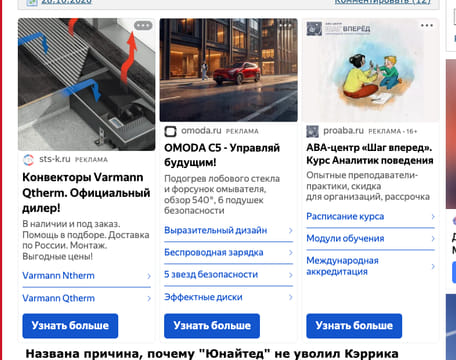Screen dimensions: 456x360
Task: Click the omoda.ru site favicon
Action: 170,131
